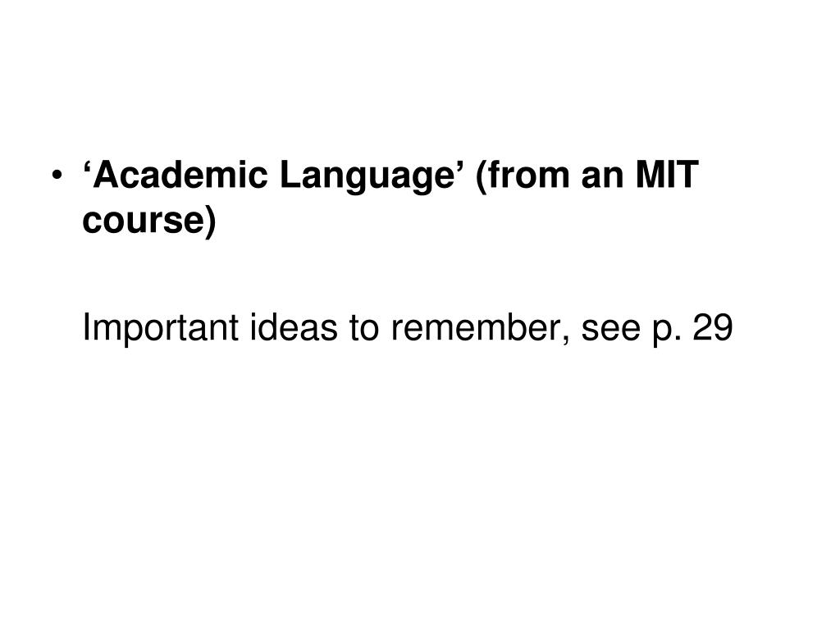Select the word 'Language' in bold text
This screenshot has height=630, width=840.
coord(367,177)
